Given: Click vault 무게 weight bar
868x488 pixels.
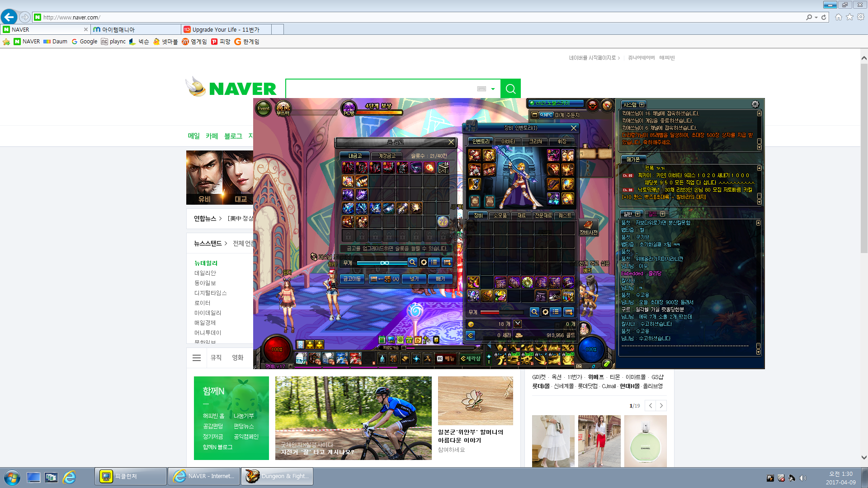Looking at the screenshot, I should pos(382,263).
